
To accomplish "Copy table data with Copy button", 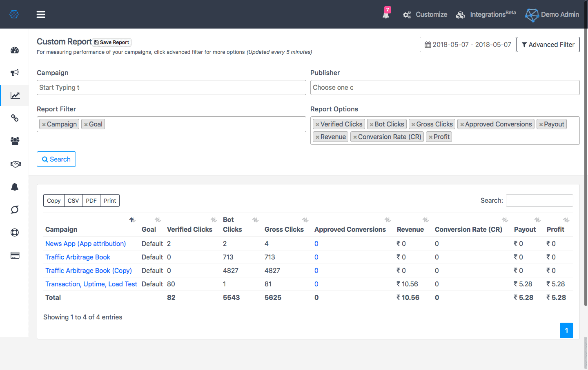I will 54,201.
